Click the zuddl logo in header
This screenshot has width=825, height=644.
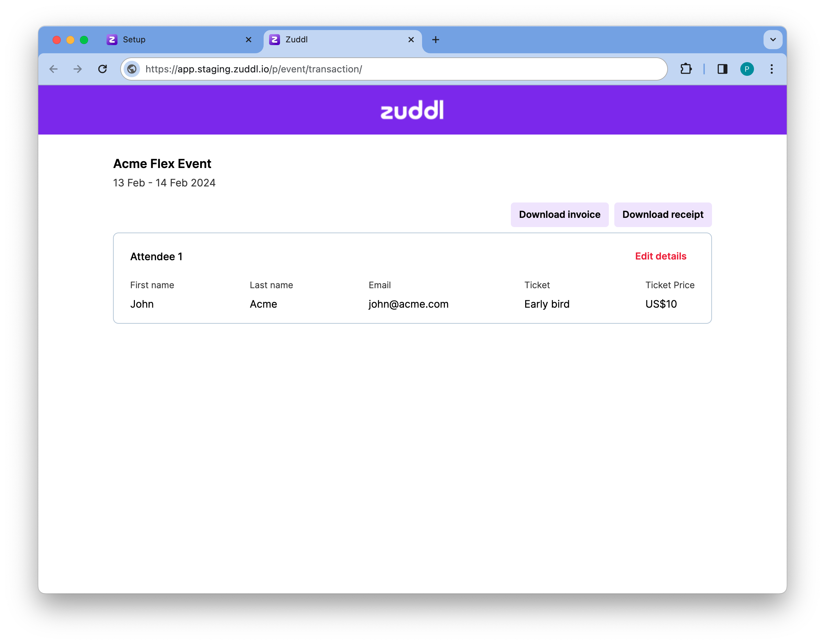click(412, 110)
